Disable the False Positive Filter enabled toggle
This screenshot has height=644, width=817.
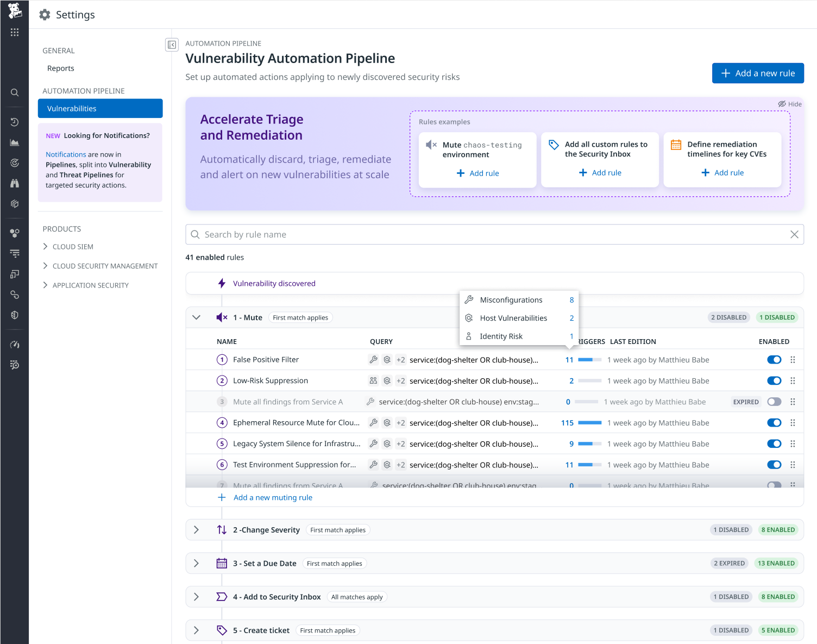774,359
